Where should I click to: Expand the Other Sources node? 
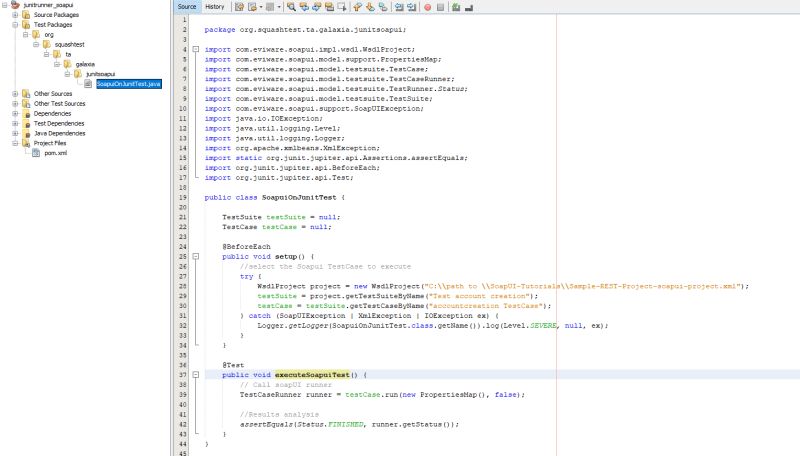point(15,94)
